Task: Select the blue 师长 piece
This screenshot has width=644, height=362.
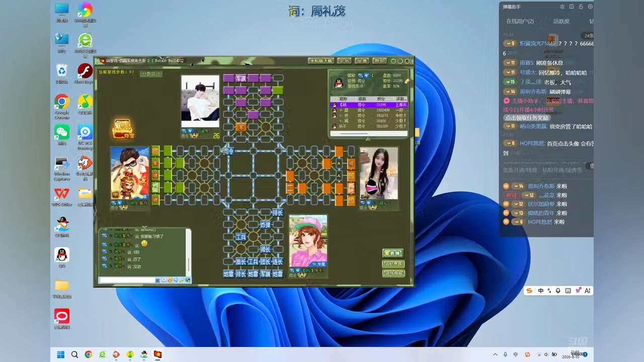Action: (265, 249)
